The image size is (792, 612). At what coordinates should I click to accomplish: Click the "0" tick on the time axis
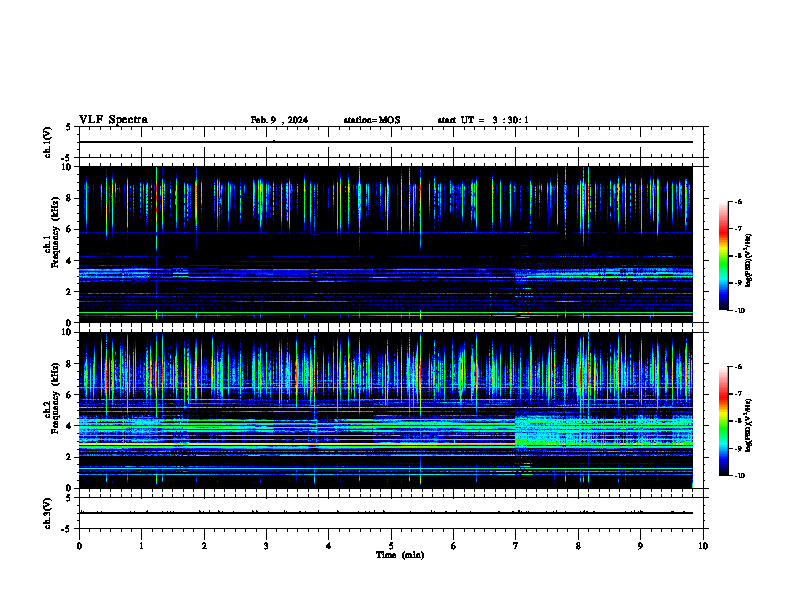pos(79,546)
